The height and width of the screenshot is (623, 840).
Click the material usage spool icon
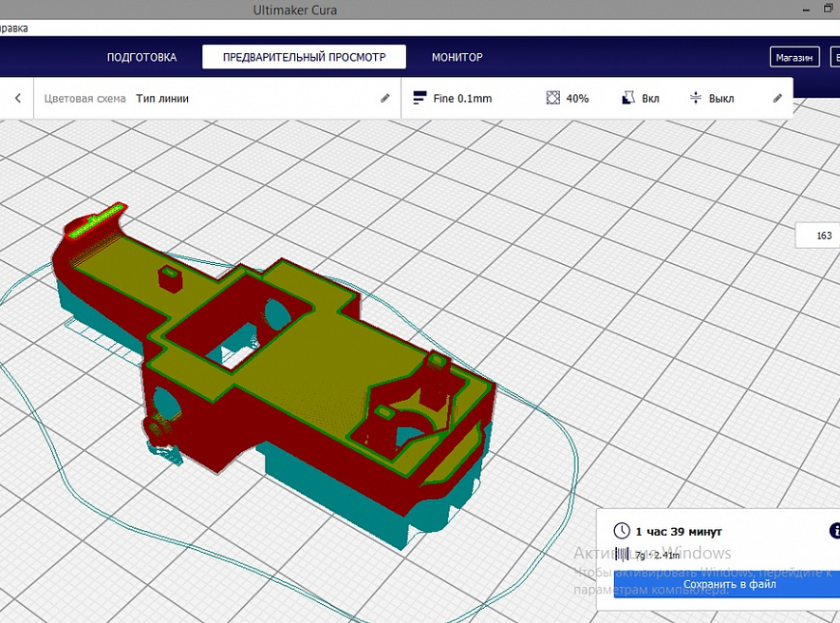click(622, 554)
